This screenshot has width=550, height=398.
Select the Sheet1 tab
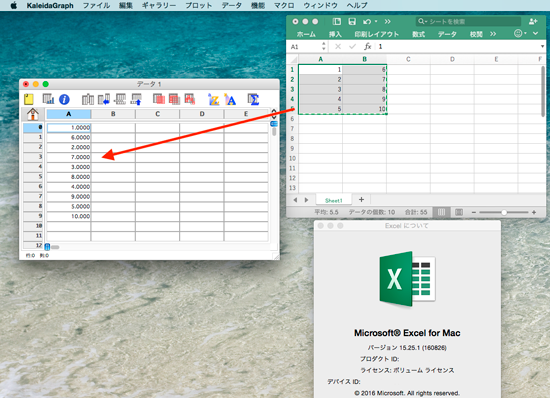pyautogui.click(x=334, y=200)
